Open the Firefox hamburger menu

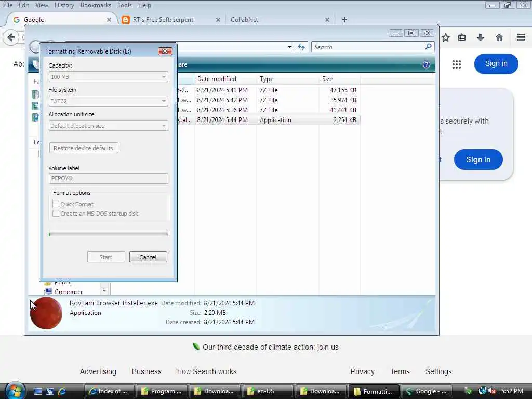(521, 37)
